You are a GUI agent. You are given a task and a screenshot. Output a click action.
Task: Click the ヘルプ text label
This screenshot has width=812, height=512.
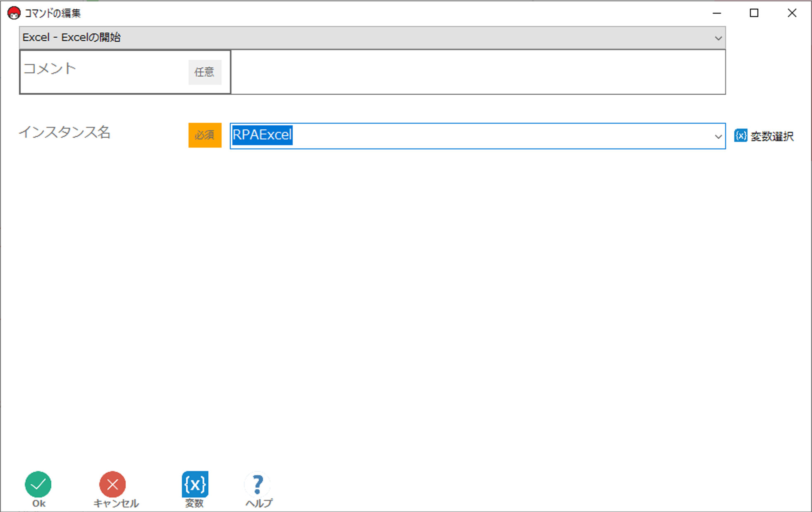tap(259, 503)
